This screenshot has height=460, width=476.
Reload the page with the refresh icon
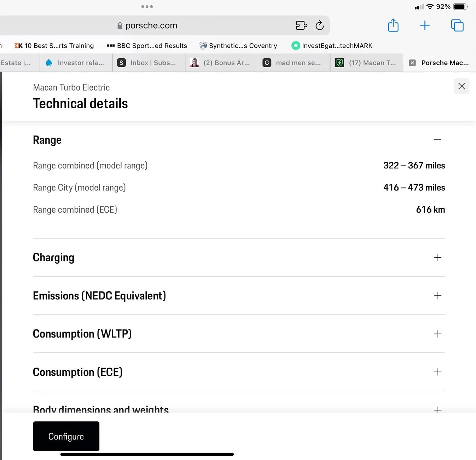click(x=319, y=25)
